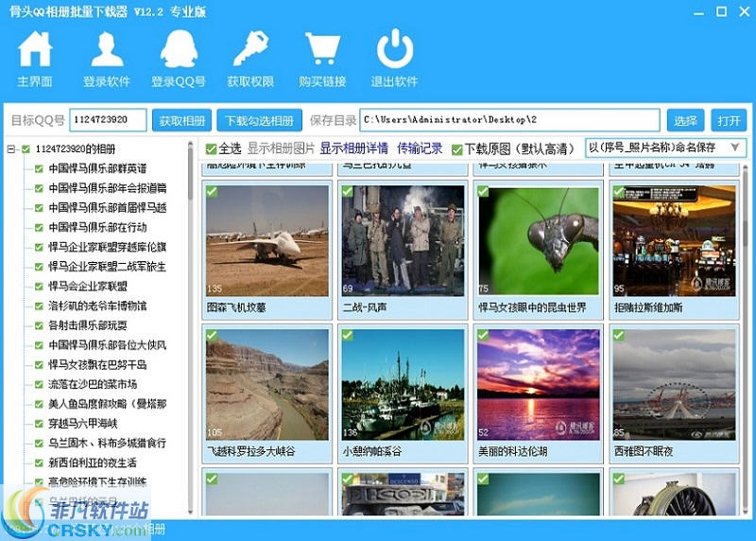
Task: Uncheck 中国悍马俱乐部群英谱 album
Action: [x=39, y=169]
